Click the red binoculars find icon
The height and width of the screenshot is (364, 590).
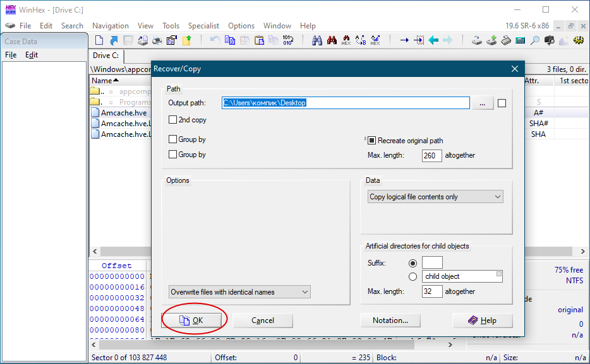click(332, 40)
